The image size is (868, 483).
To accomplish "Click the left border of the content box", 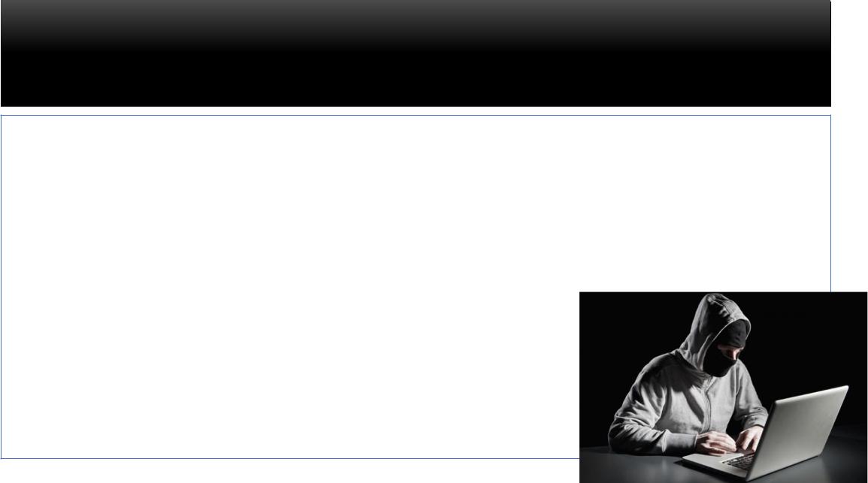I will point(1,287).
